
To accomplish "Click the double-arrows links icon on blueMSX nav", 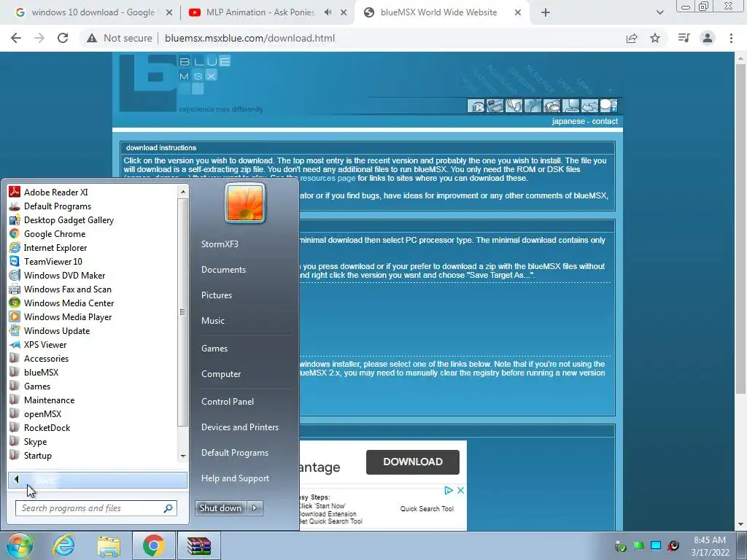I will click(x=589, y=106).
